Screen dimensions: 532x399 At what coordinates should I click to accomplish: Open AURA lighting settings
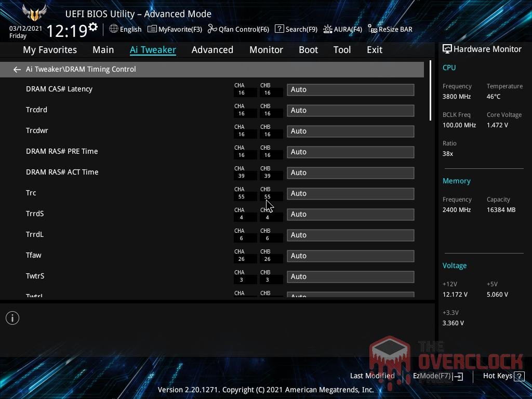click(342, 29)
